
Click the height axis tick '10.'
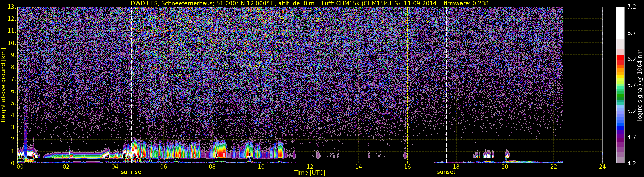12,43
